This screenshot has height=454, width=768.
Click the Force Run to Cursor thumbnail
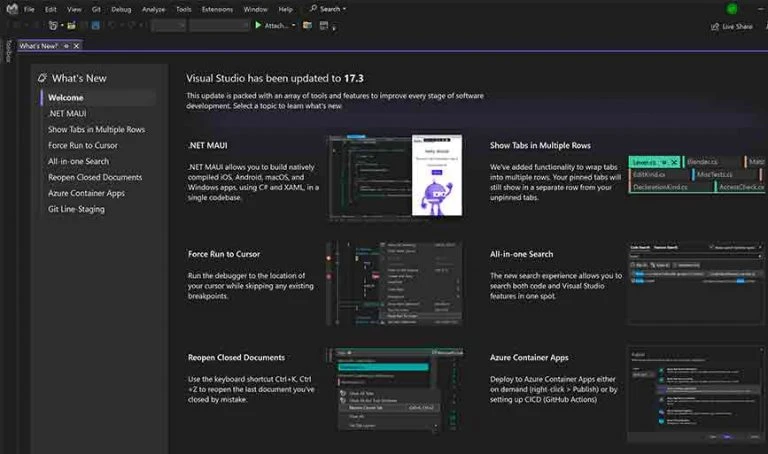(394, 283)
